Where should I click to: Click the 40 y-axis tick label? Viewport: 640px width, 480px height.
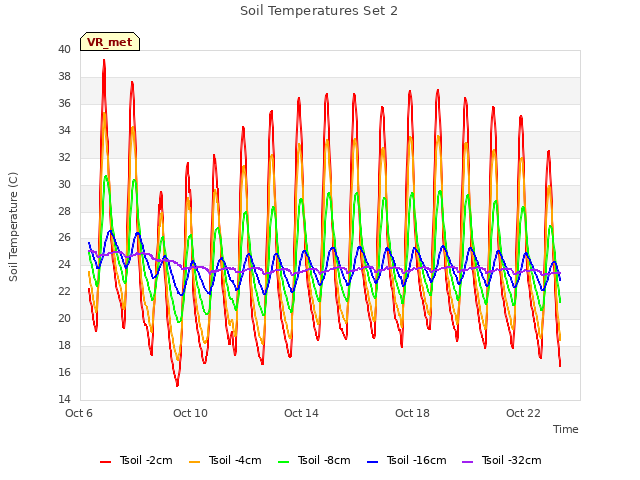tap(64, 49)
